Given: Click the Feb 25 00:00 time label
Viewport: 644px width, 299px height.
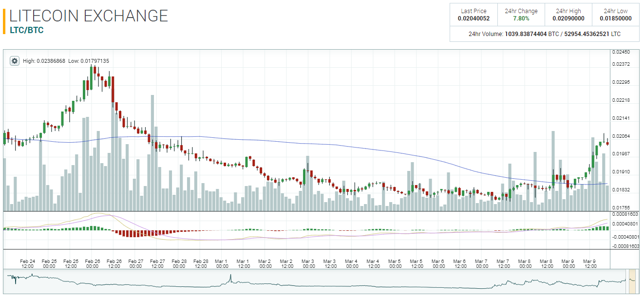Looking at the screenshot, I should (49, 264).
